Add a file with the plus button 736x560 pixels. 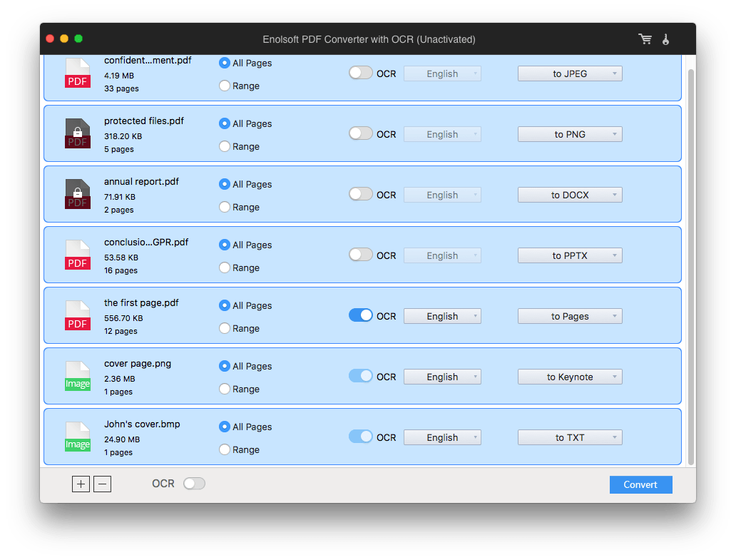pyautogui.click(x=81, y=484)
